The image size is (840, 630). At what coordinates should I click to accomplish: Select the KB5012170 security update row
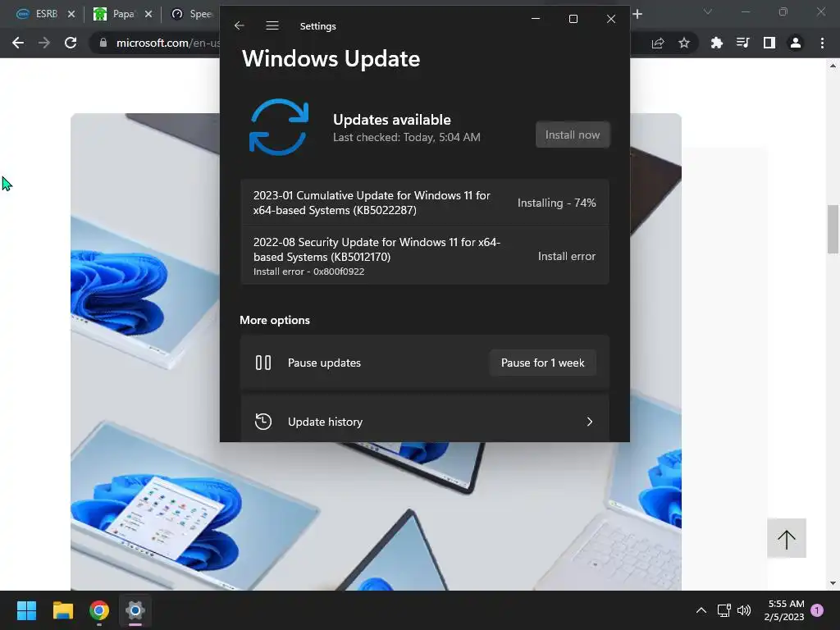tap(424, 256)
